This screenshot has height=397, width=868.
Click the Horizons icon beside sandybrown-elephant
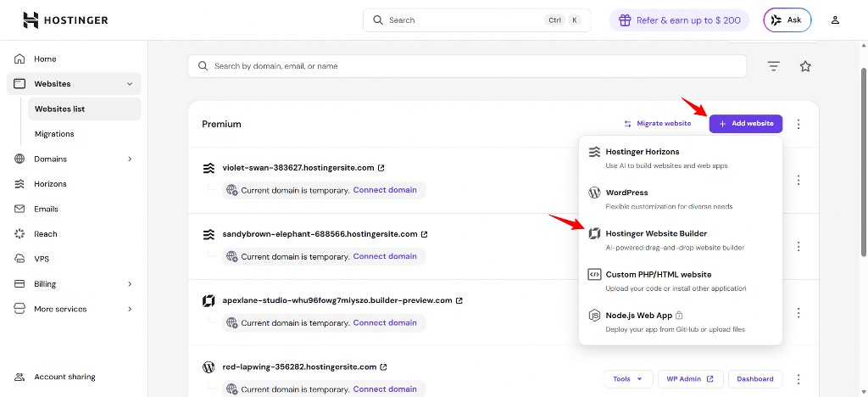(209, 234)
